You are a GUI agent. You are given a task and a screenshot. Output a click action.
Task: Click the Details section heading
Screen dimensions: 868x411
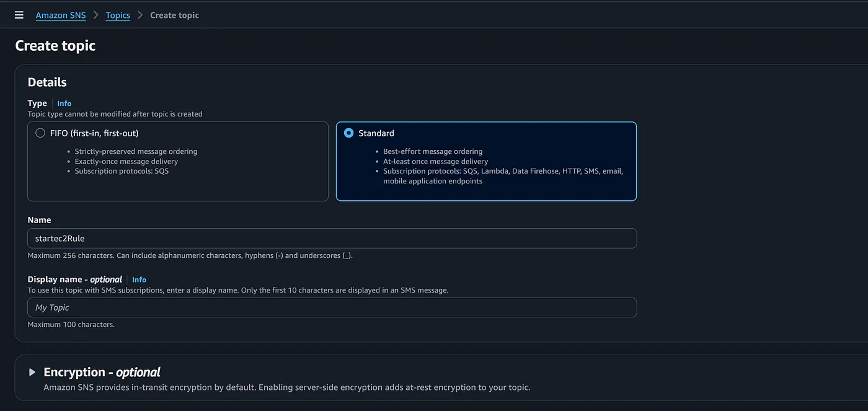47,82
